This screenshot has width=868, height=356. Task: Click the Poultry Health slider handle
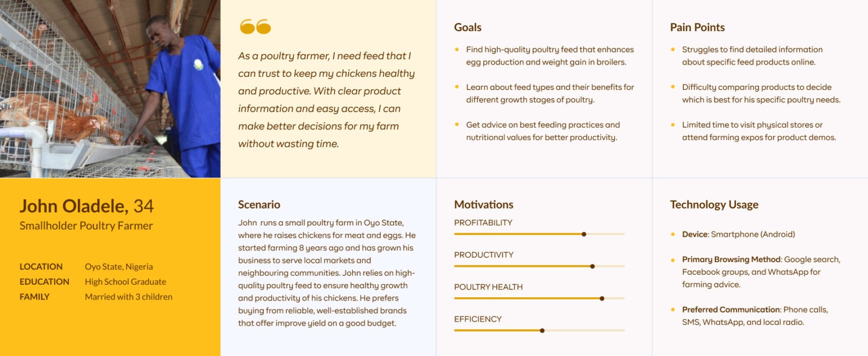pyautogui.click(x=602, y=298)
